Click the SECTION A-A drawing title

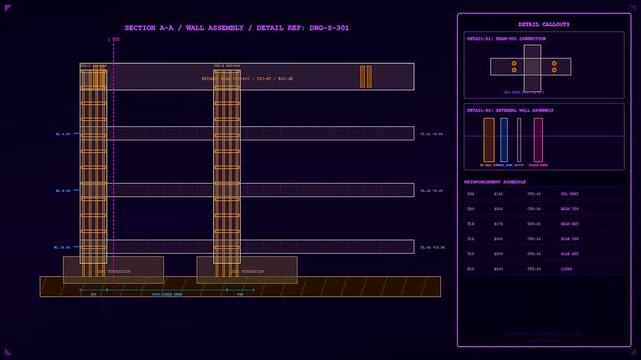[x=237, y=28]
